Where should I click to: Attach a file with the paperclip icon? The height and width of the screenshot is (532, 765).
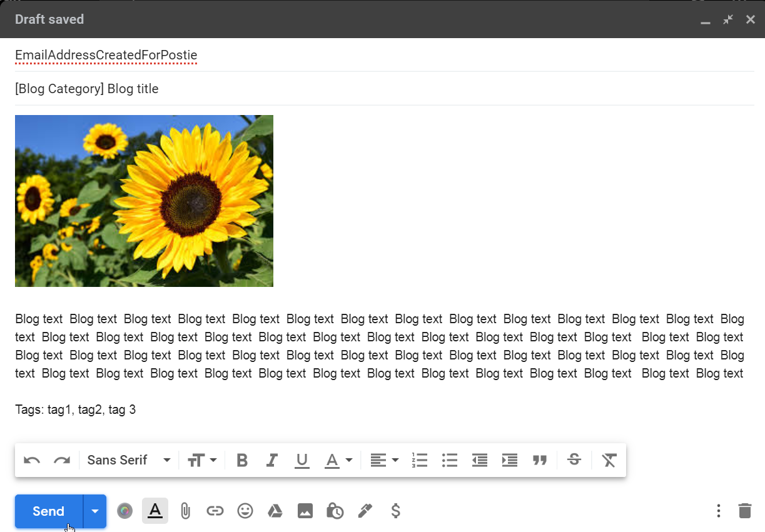point(185,511)
